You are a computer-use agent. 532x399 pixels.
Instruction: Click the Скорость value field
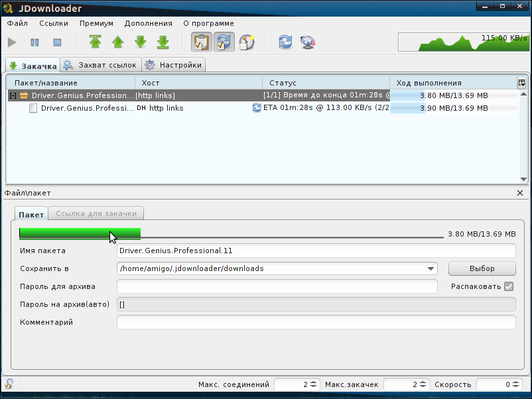pos(494,384)
